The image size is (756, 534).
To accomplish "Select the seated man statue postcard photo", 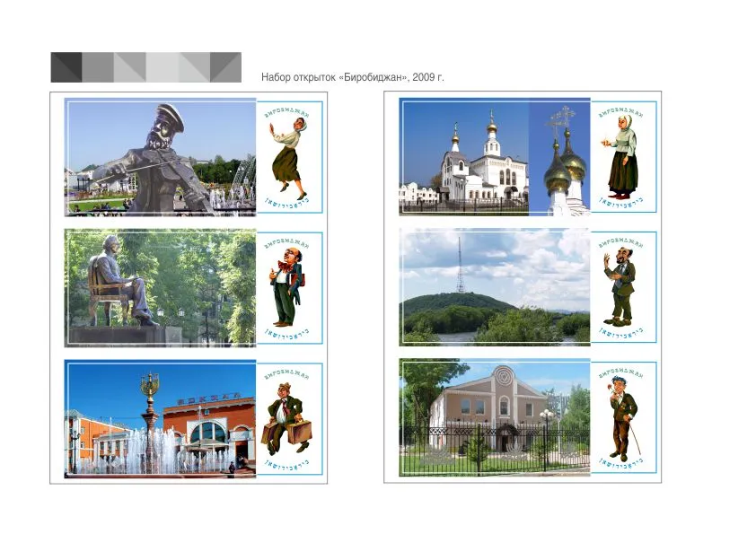I will pos(160,288).
